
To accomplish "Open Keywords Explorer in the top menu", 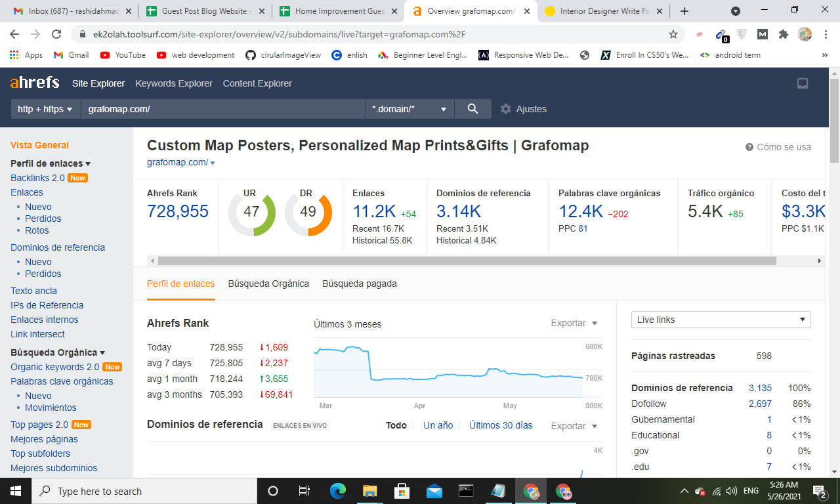I will coord(174,83).
